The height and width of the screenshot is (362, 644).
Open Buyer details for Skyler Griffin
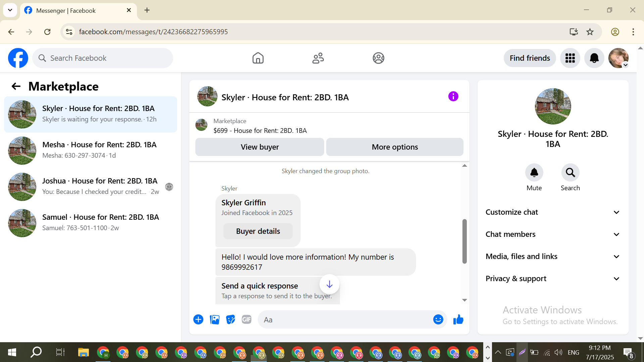click(x=258, y=231)
